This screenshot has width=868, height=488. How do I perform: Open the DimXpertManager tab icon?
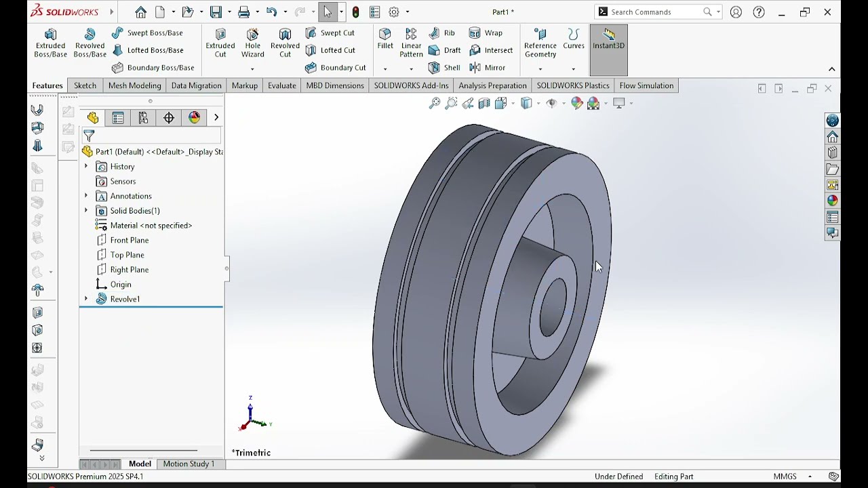169,118
